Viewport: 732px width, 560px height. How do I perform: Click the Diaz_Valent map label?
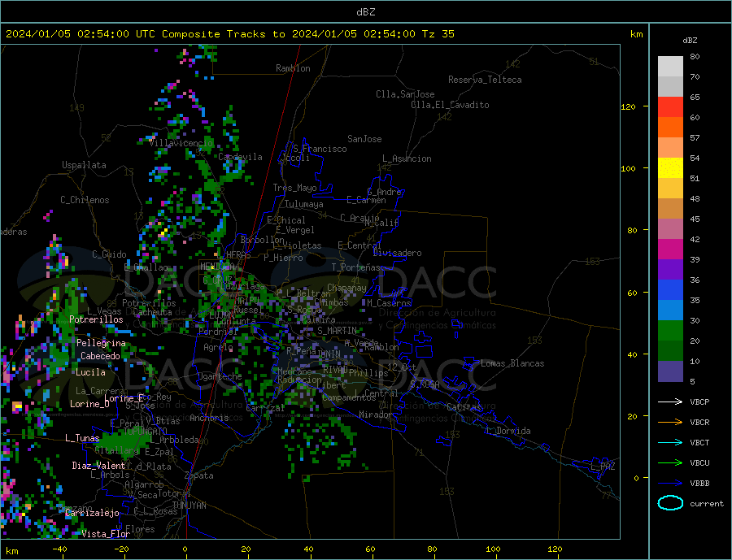click(98, 466)
